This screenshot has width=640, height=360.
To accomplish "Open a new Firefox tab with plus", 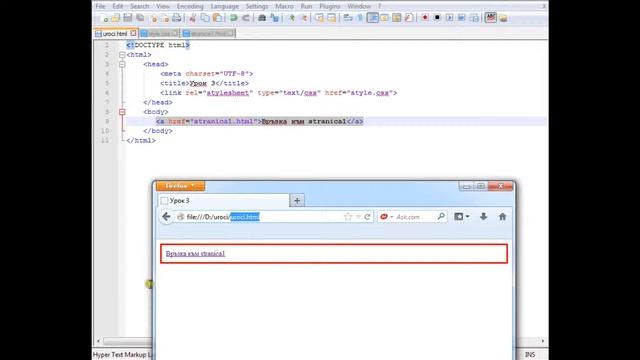I will click(297, 200).
